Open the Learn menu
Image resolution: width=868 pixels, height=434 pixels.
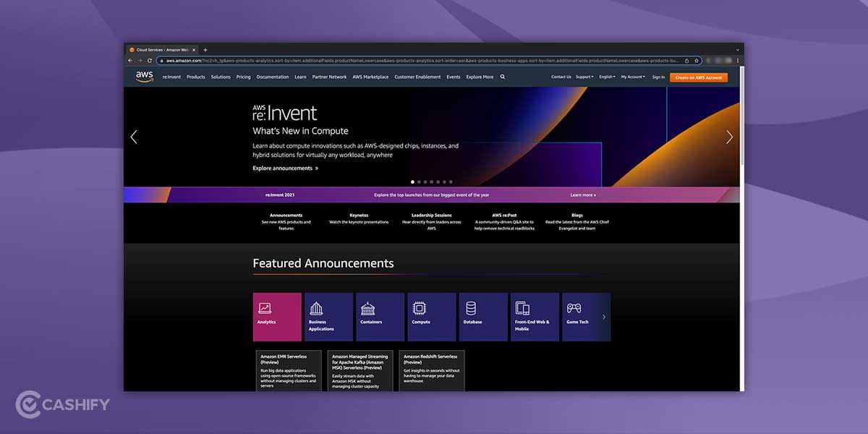click(300, 77)
